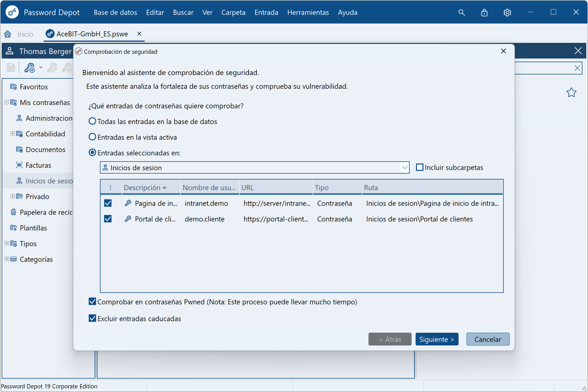Expand the Categorías tree node

7,259
